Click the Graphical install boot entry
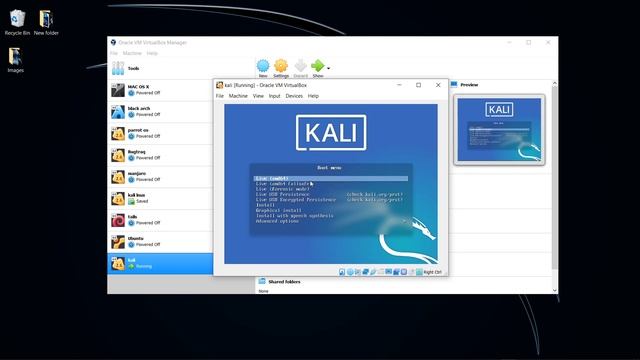Image resolution: width=640 pixels, height=360 pixels. pyautogui.click(x=279, y=210)
